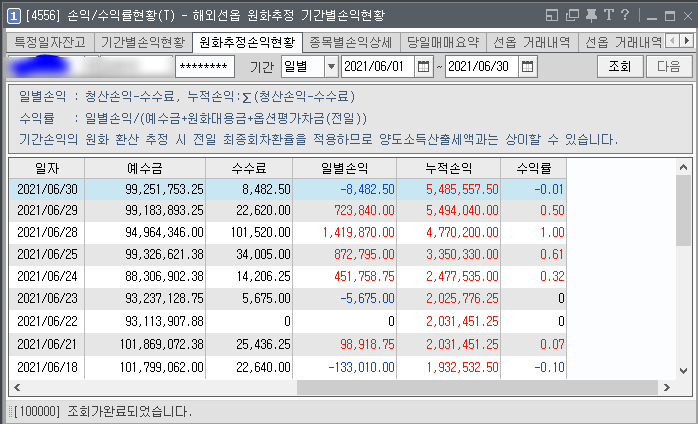Click the 수익률 column header

pos(534,168)
